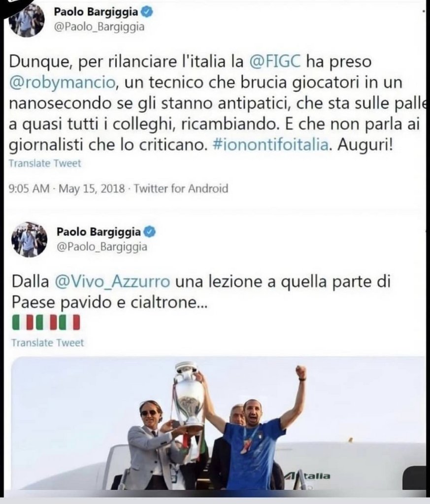Viewport: 430px width, 504px height.
Task: Click the Italian flag emojis
Action: click(x=46, y=323)
